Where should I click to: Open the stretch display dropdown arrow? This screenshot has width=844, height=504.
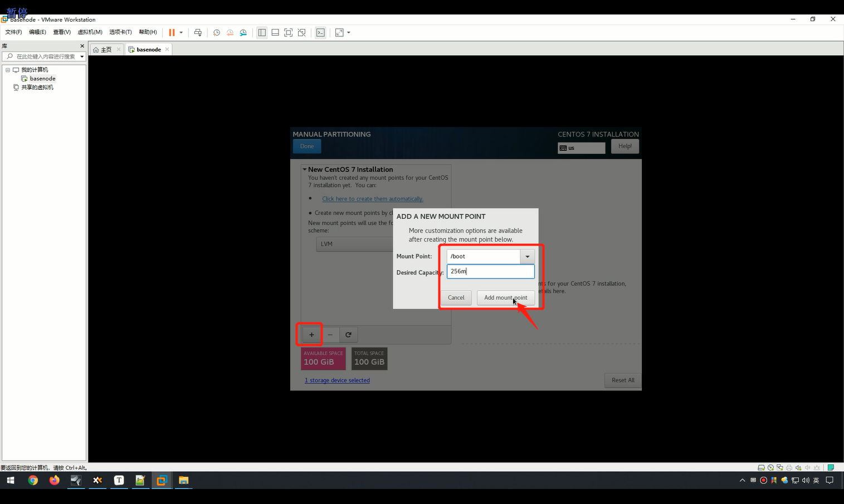(x=349, y=33)
